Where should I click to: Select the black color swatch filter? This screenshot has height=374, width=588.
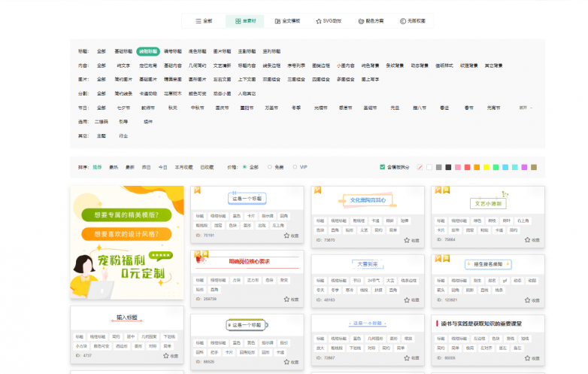(448, 167)
